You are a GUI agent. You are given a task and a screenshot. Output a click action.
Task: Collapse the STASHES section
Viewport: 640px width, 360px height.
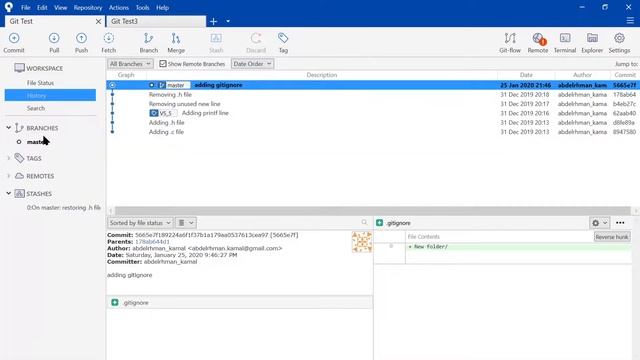click(x=9, y=193)
